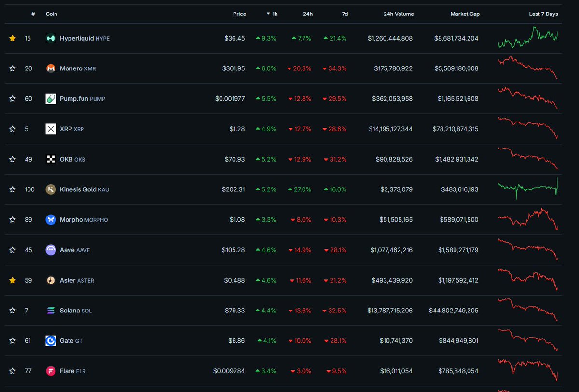Open the Monero XMR coin page
Image resolution: width=579 pixels, height=392 pixels.
[x=78, y=68]
